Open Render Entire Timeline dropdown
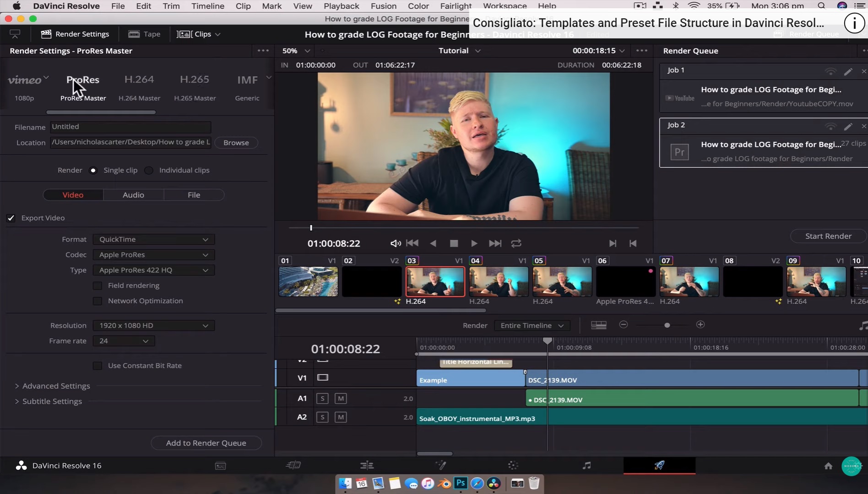This screenshot has height=494, width=868. coord(532,326)
